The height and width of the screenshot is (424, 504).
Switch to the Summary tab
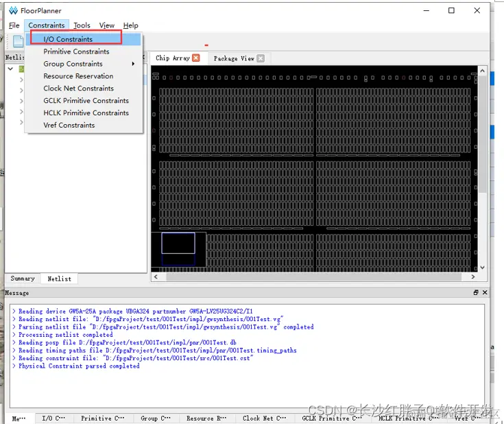point(23,279)
